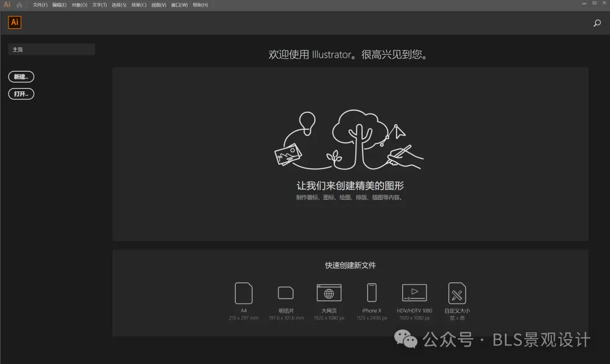Select the A4 document preset icon
Viewport: 610px width, 364px height.
[x=243, y=293]
